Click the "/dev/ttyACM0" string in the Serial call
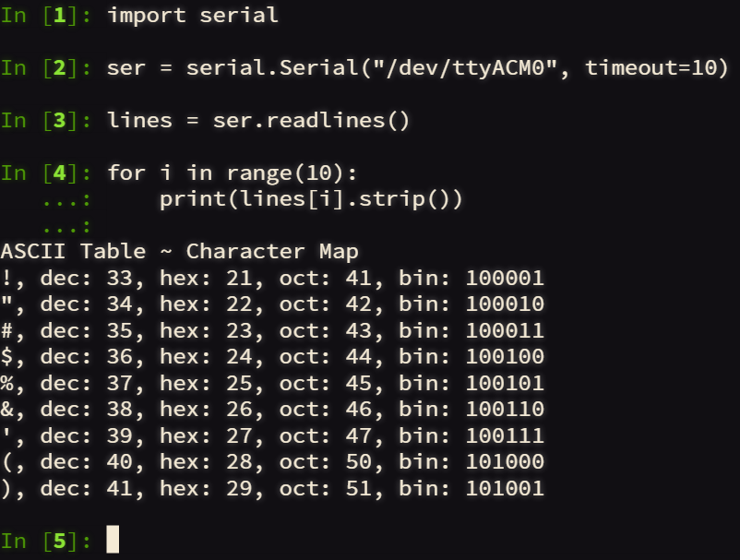740x560 pixels. click(x=466, y=68)
